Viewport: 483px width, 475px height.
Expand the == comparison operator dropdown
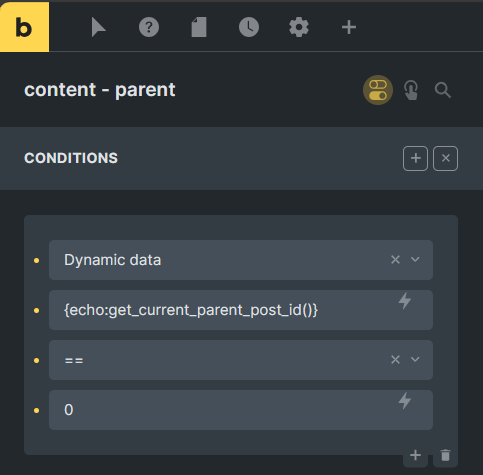pos(415,359)
